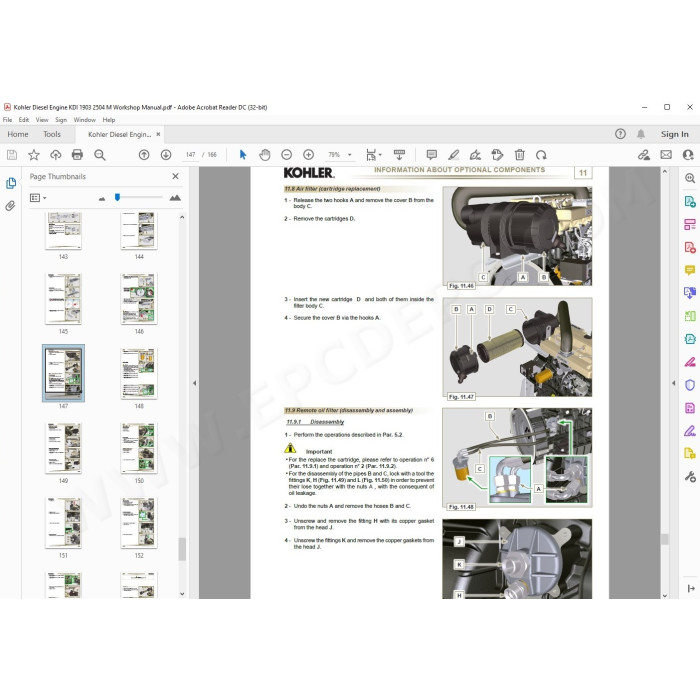
Task: Click the Sign In button
Action: [x=675, y=134]
